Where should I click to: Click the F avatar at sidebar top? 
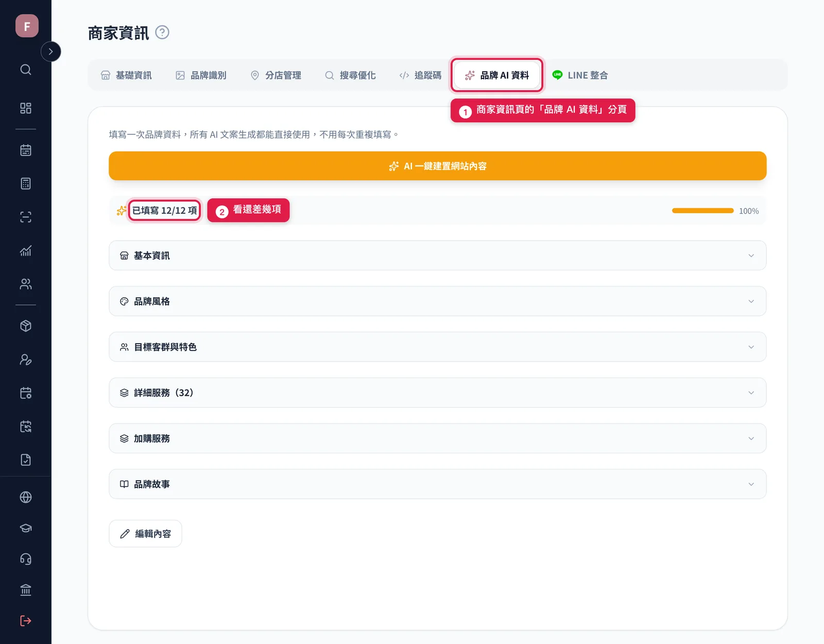click(27, 26)
